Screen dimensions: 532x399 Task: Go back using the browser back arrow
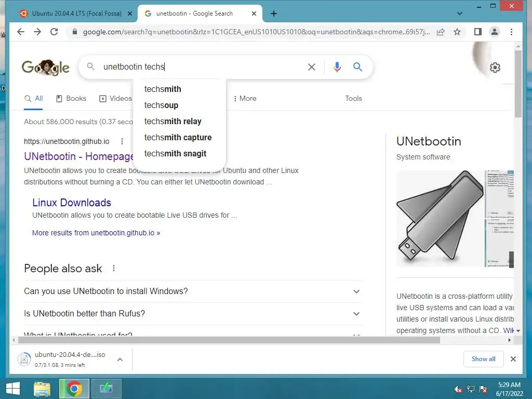(21, 32)
